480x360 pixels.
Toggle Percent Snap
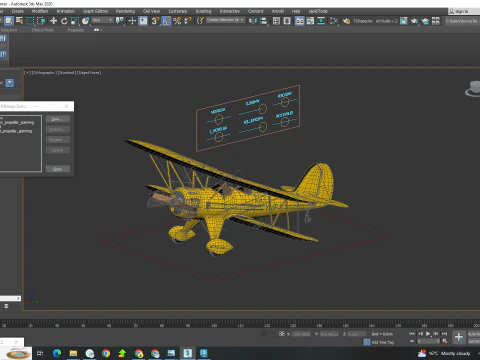click(x=177, y=21)
